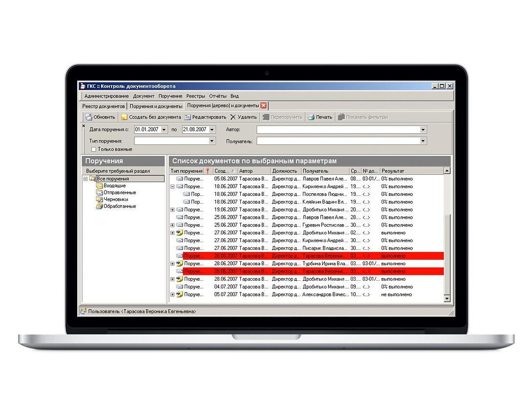Select the Лавров Павел 25.06.2007 row
Image resolution: width=532 pixels, height=396 pixels.
tap(306, 217)
